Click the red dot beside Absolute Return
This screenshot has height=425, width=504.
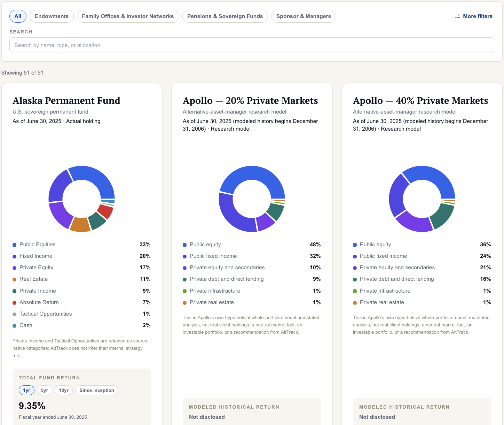[x=15, y=303]
